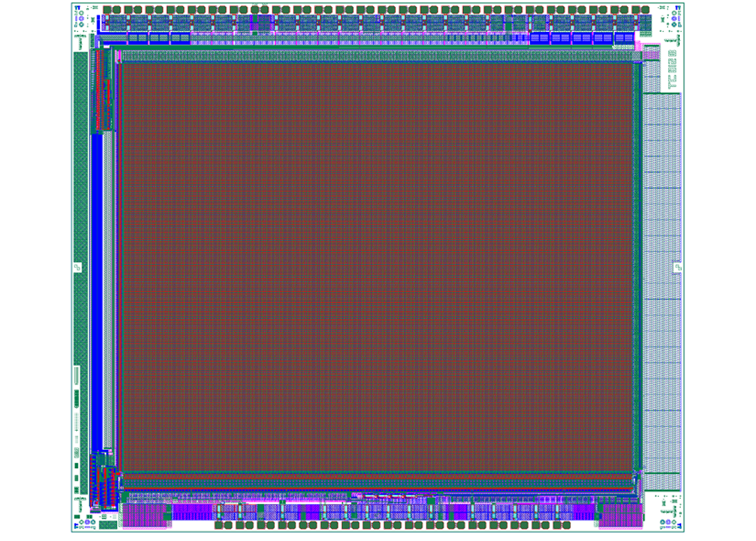Image resolution: width=756 pixels, height=541 pixels.
Task: Click the blue alignment mark in top-right corner
Action: pyautogui.click(x=678, y=8)
